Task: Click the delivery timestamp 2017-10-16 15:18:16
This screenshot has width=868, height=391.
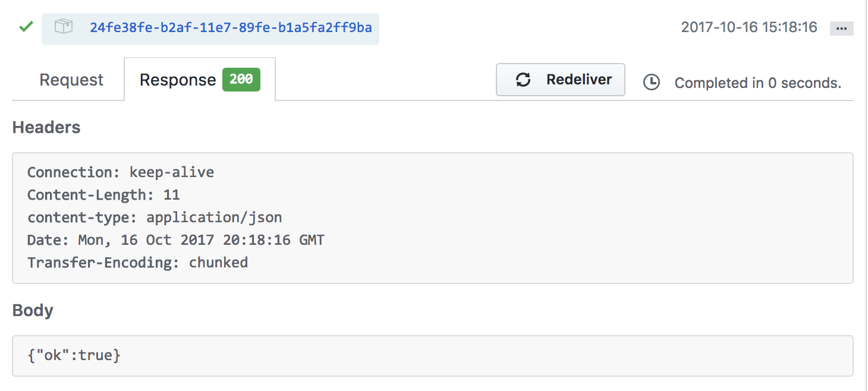Action: click(749, 27)
